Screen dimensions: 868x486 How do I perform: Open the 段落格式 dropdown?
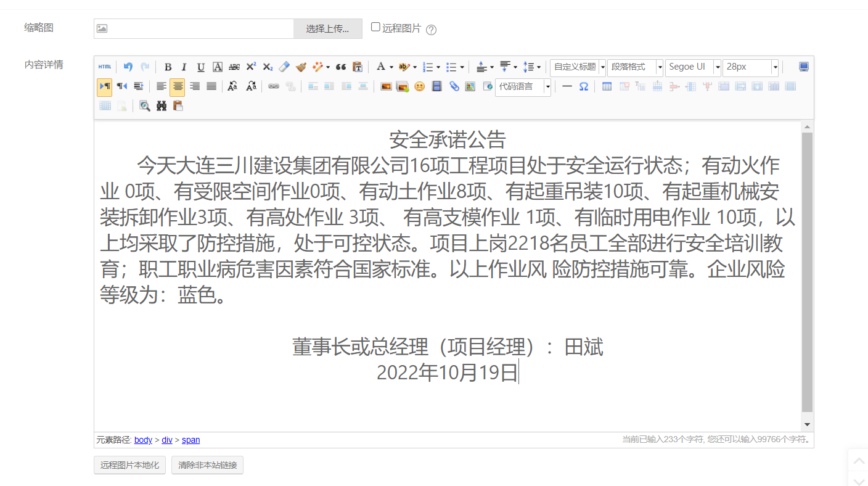[x=635, y=67]
